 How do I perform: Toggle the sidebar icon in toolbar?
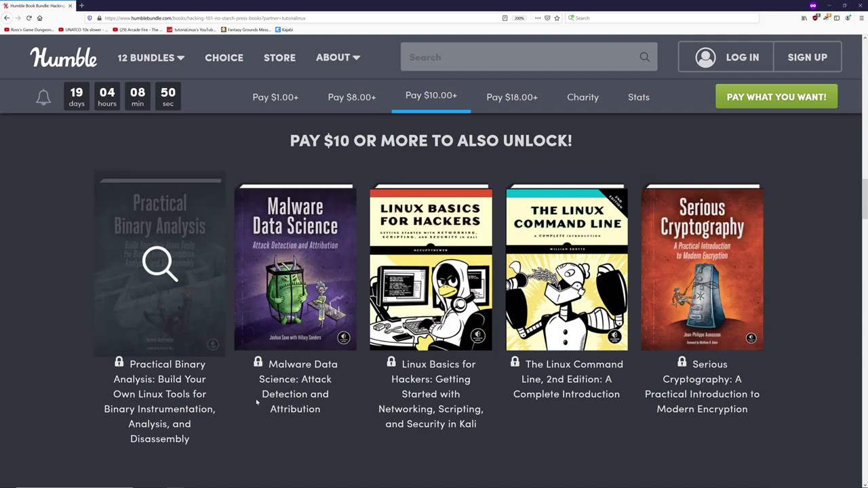[837, 18]
